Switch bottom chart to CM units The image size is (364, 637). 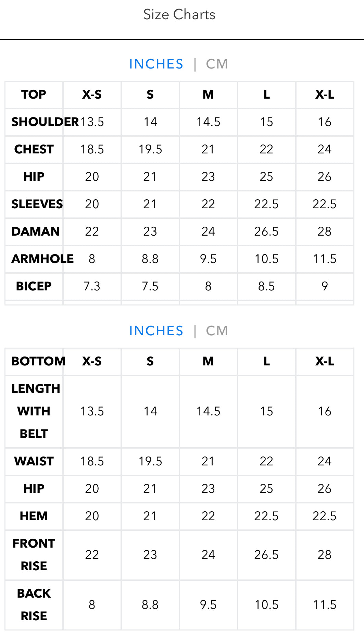pos(217,331)
